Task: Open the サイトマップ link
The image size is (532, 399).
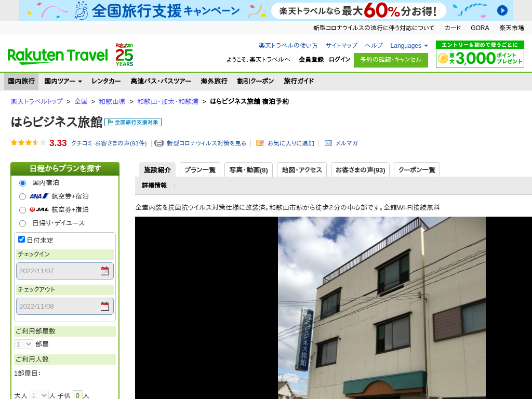Action: [x=341, y=46]
